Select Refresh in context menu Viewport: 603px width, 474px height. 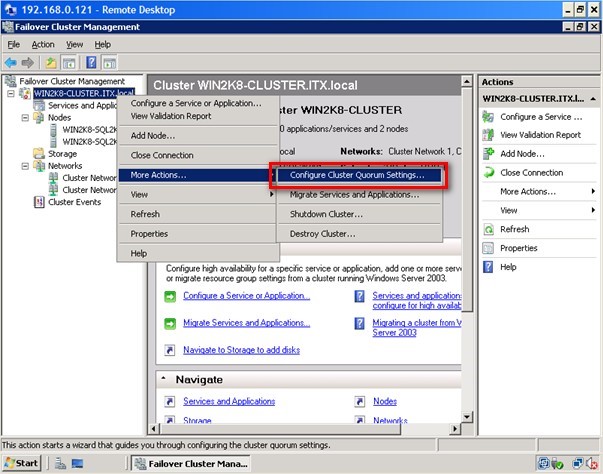[198, 214]
